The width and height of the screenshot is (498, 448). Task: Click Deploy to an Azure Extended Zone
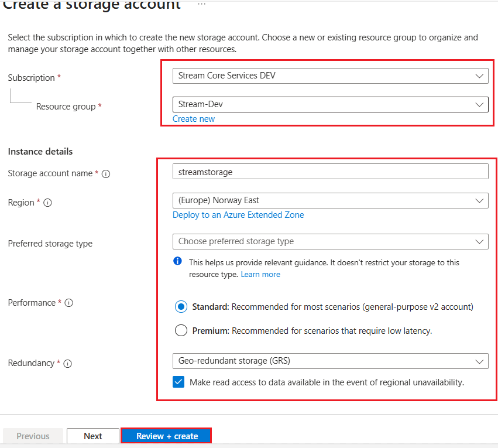coord(238,215)
